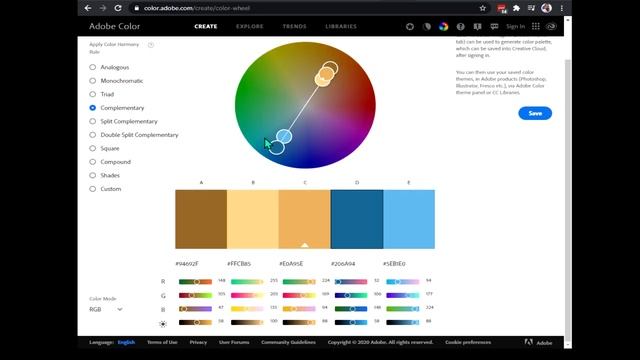
Task: Click the rainbow color wheel icon
Action: coord(444,27)
